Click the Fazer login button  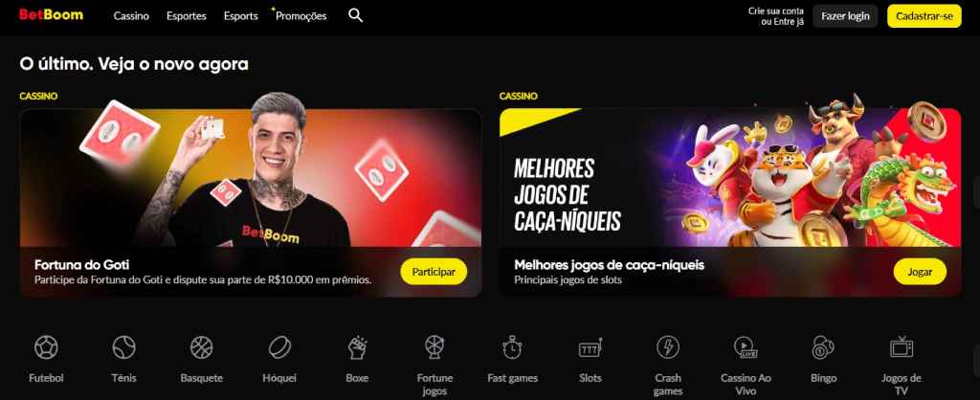click(845, 16)
